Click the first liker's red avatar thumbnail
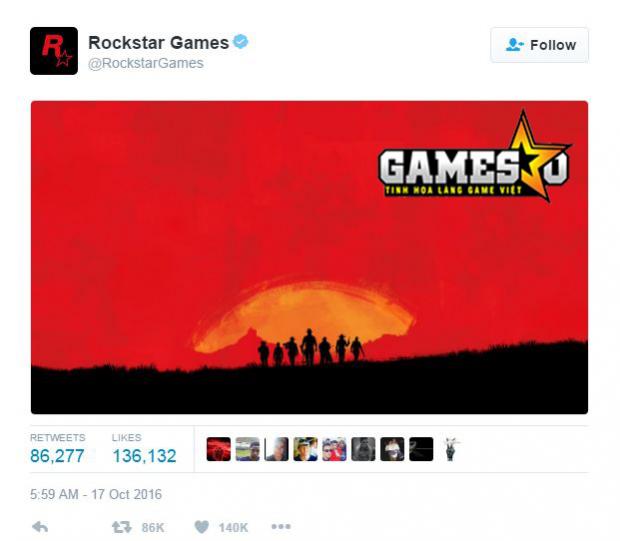This screenshot has height=541, width=620. (219, 449)
